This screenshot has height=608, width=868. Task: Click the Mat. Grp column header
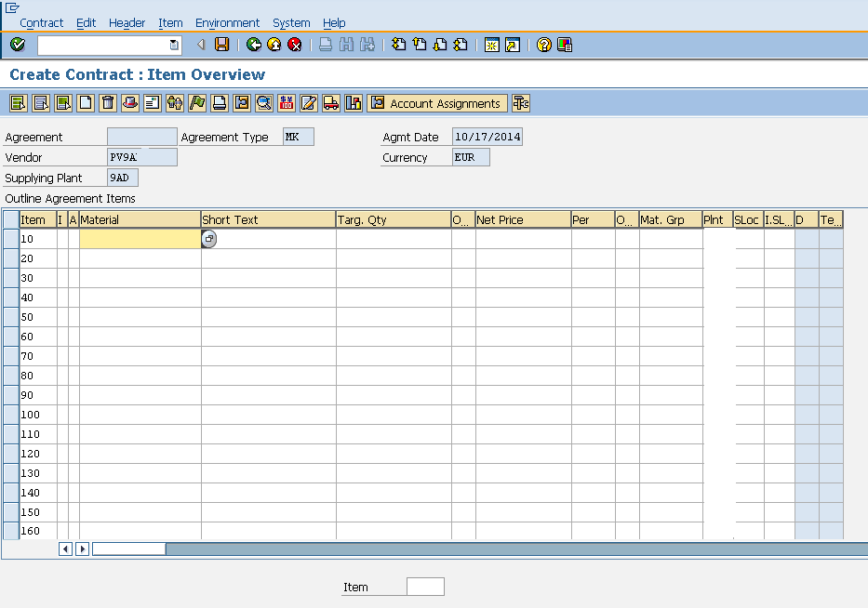(671, 219)
